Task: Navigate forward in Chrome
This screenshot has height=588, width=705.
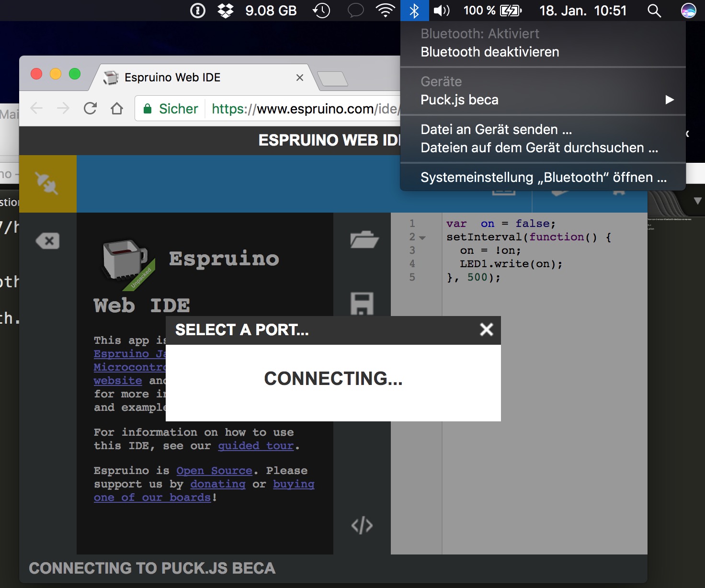Action: (x=63, y=109)
